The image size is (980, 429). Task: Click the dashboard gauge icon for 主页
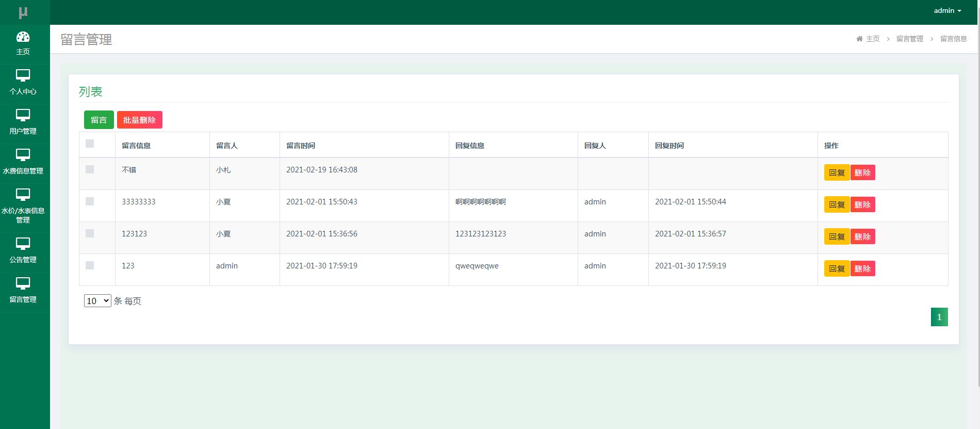pyautogui.click(x=23, y=37)
